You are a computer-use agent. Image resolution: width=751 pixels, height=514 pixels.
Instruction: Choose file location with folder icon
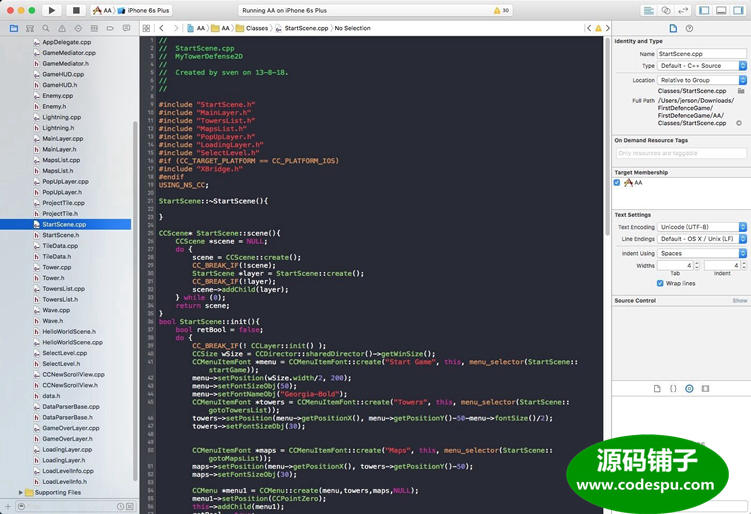click(741, 91)
